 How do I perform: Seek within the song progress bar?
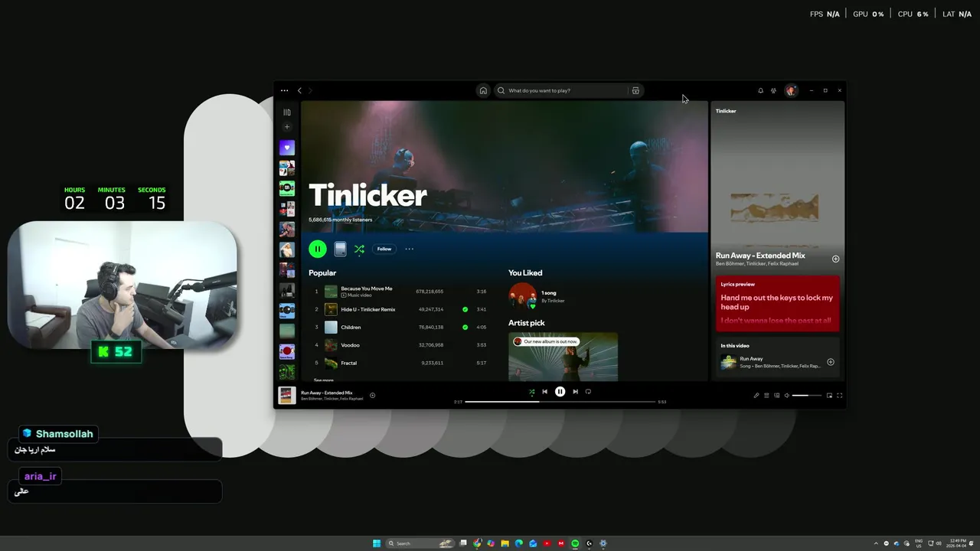(560, 402)
